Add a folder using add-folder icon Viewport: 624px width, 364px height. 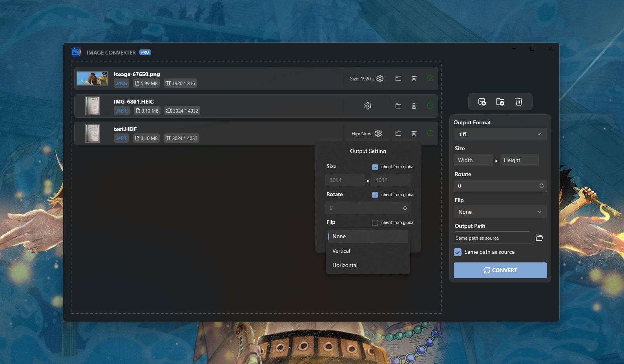500,102
